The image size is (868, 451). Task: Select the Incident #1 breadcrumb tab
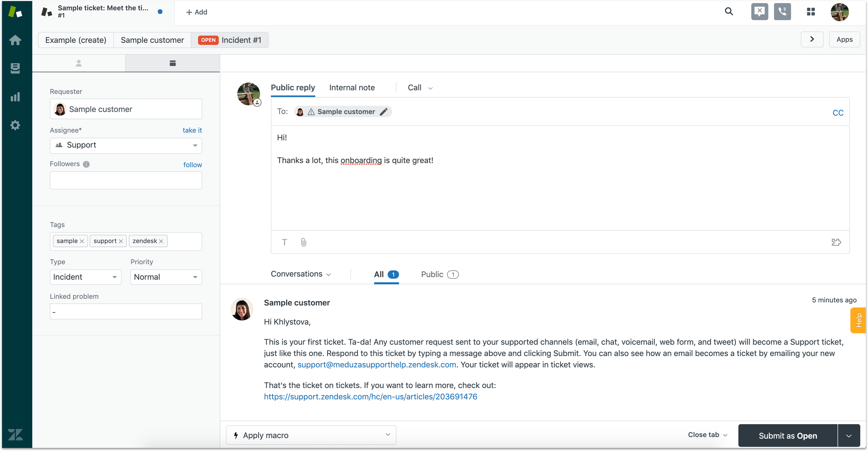(x=230, y=40)
